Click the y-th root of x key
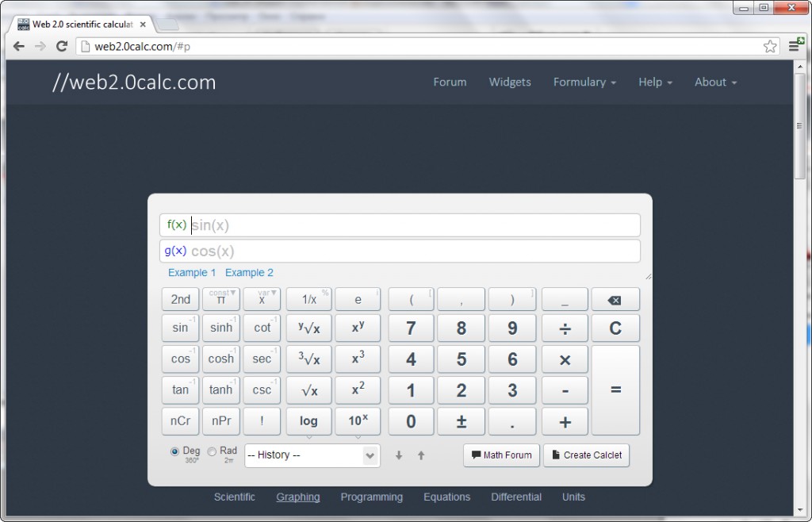 pyautogui.click(x=308, y=328)
